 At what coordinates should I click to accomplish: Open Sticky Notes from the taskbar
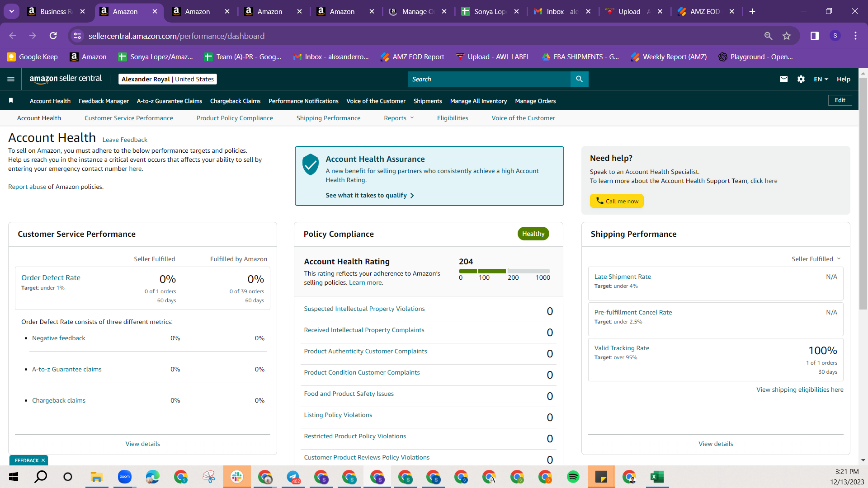point(601,477)
